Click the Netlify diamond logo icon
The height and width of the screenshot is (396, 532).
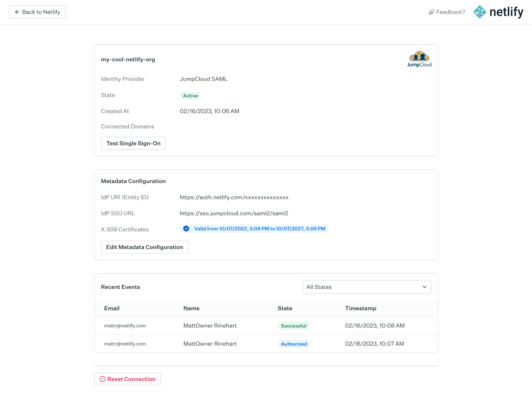(x=480, y=12)
